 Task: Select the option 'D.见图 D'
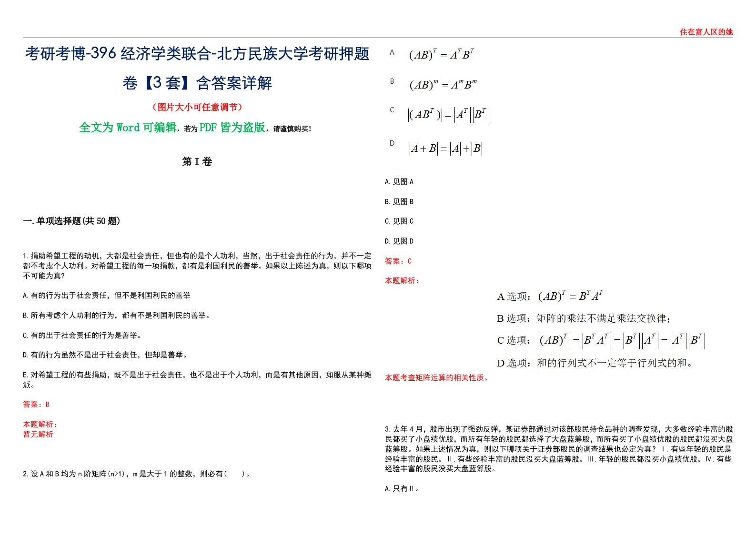coord(399,241)
